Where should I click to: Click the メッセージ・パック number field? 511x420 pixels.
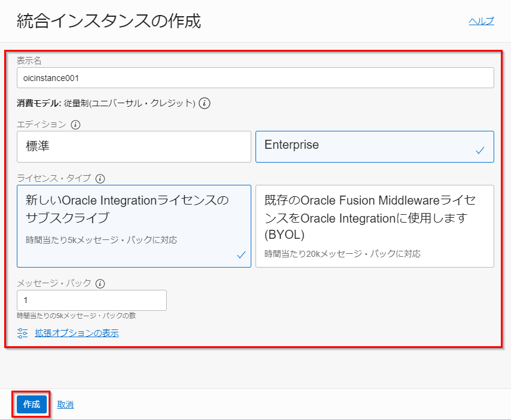(92, 300)
